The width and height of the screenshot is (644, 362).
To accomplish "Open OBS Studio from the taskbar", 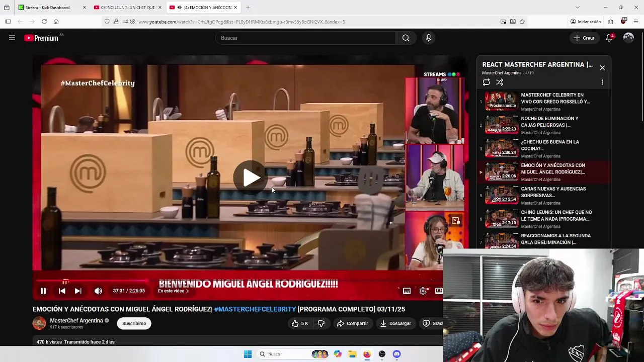I will 382,354.
